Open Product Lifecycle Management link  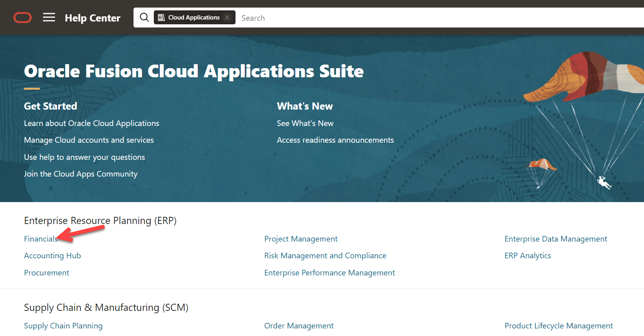point(559,326)
